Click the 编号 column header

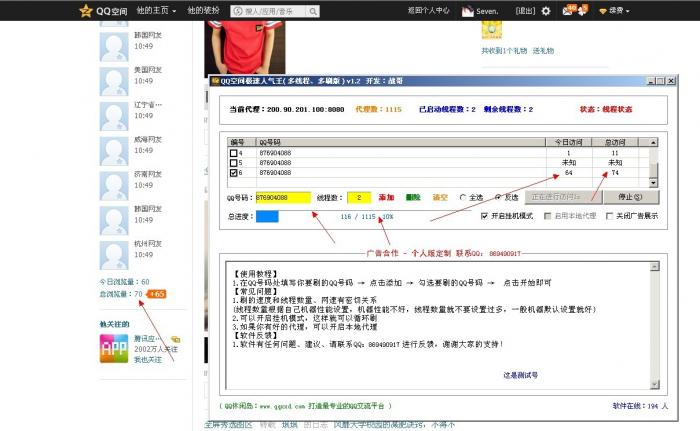click(242, 142)
